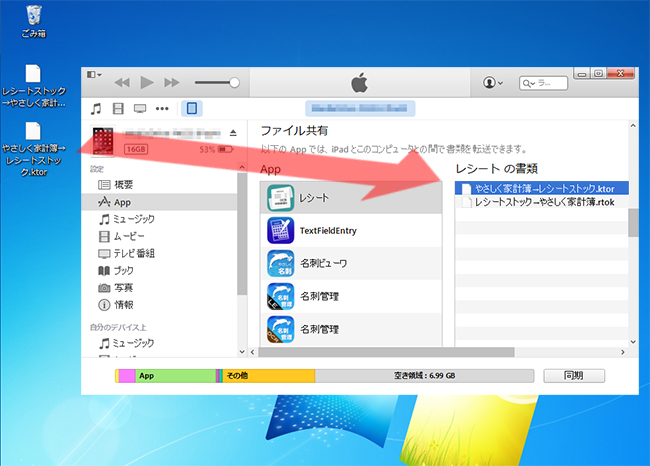Open the ミュージック settings item
The height and width of the screenshot is (466, 650).
coord(159,219)
